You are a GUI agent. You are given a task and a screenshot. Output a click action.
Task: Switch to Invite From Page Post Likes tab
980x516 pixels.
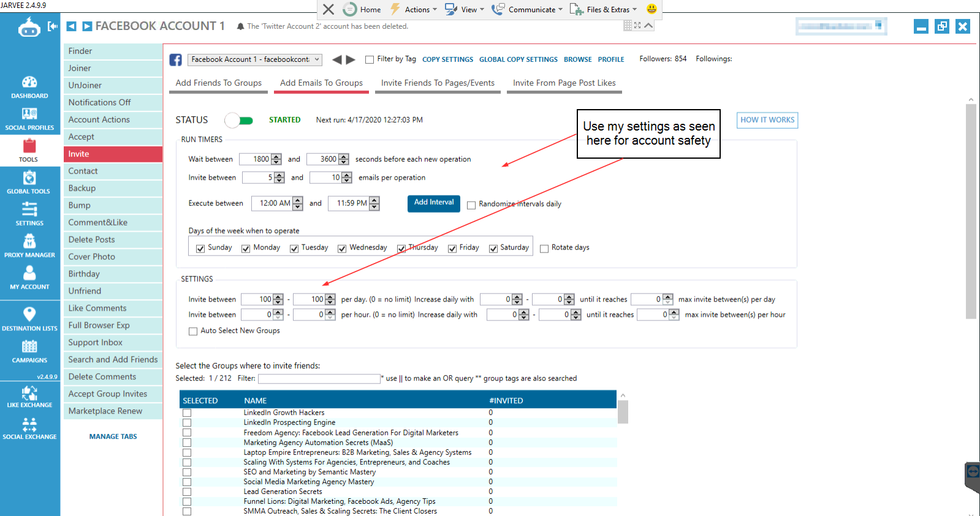tap(564, 83)
